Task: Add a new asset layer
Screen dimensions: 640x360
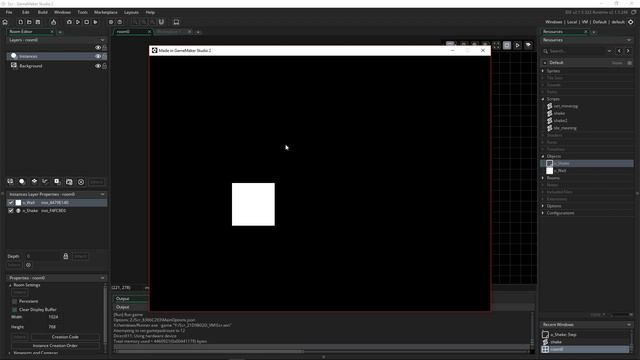Action: coord(57,182)
